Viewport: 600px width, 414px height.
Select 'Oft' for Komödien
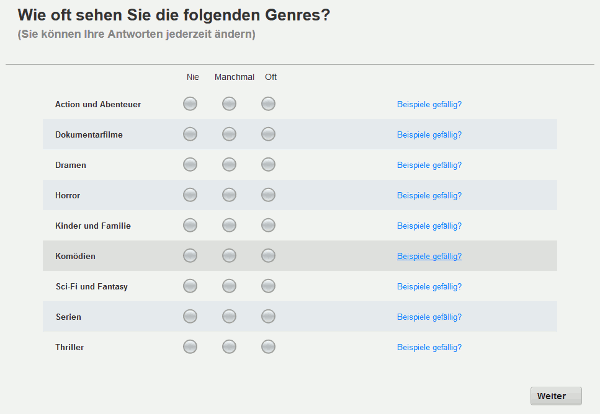pos(268,256)
